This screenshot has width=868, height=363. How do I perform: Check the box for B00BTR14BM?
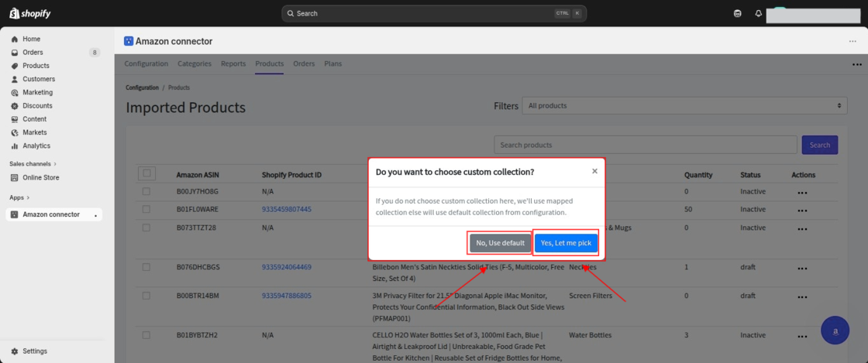point(146,296)
